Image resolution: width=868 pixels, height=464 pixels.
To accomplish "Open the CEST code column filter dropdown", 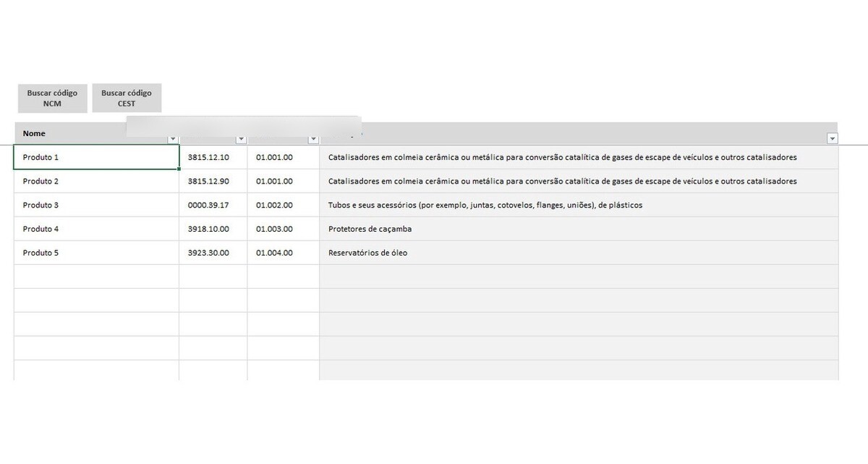I will point(313,139).
